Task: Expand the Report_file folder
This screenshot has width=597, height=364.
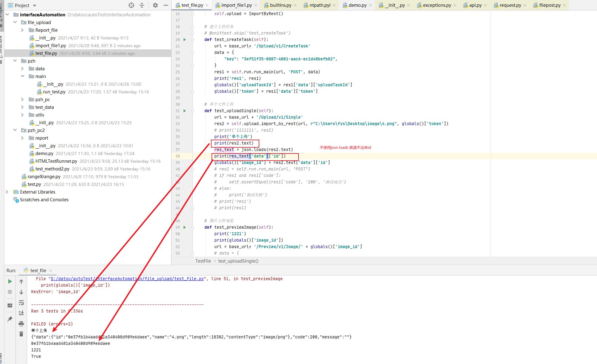Action: point(22,30)
